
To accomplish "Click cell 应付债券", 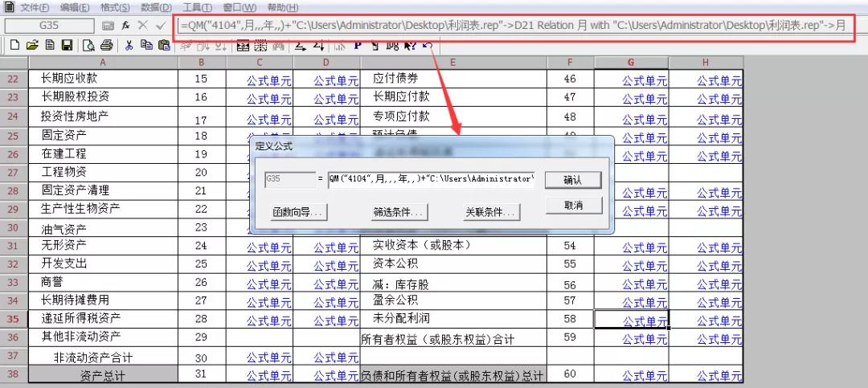I will tap(453, 79).
